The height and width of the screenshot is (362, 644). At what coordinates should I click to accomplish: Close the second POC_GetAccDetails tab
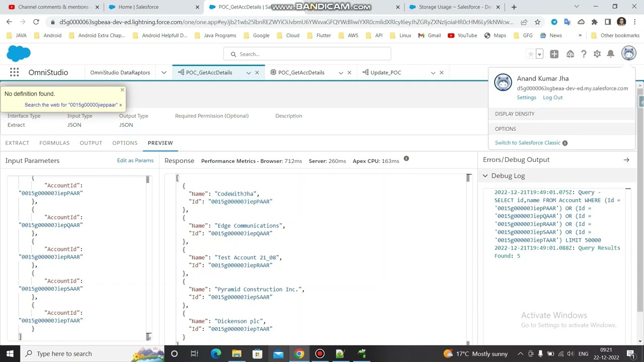(349, 72)
